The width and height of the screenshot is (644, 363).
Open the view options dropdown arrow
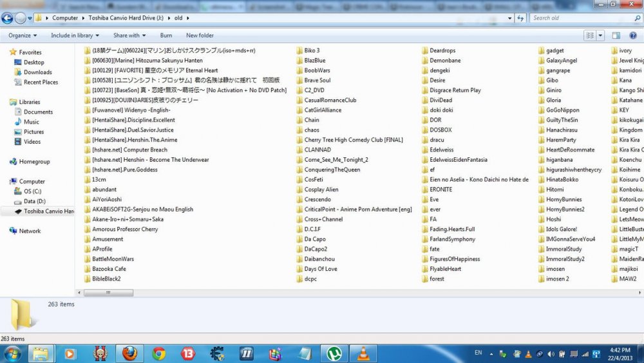click(601, 35)
